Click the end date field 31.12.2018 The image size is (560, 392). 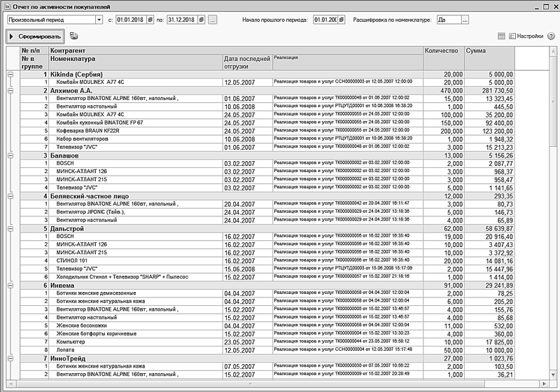[183, 20]
